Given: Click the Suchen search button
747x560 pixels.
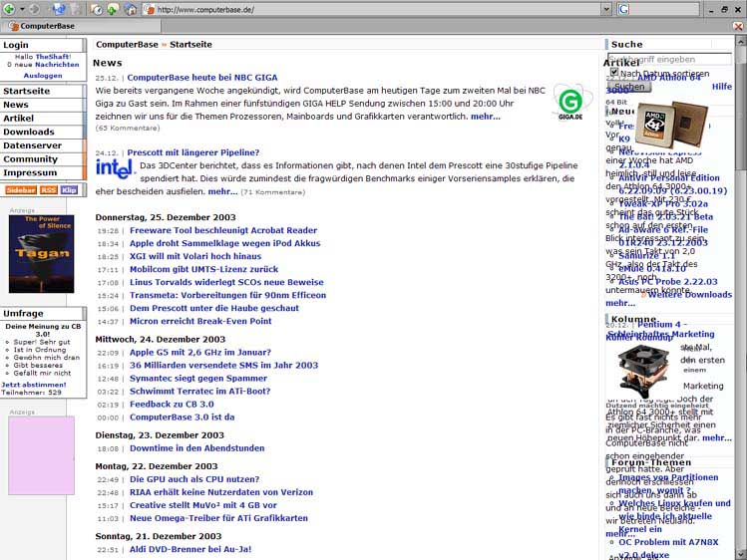Looking at the screenshot, I should click(x=629, y=87).
